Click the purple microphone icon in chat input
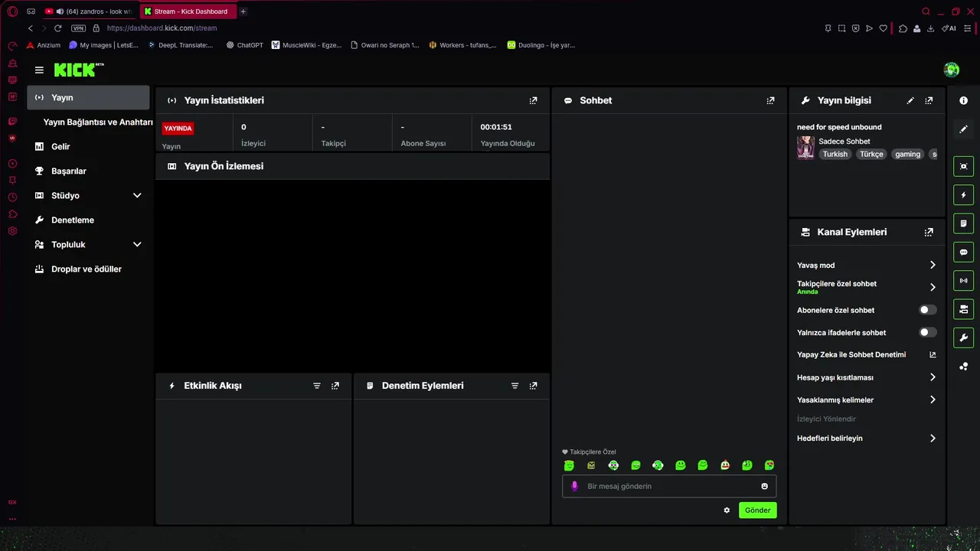 (574, 486)
